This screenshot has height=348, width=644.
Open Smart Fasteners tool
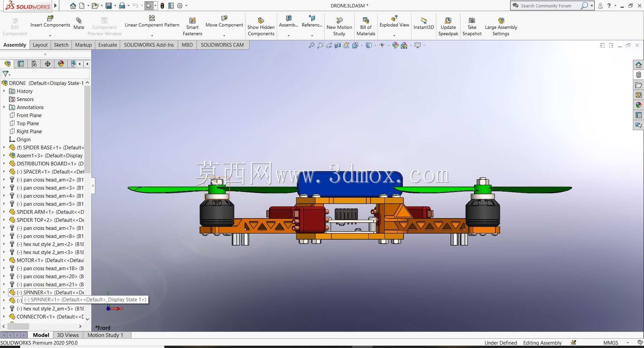coord(193,27)
